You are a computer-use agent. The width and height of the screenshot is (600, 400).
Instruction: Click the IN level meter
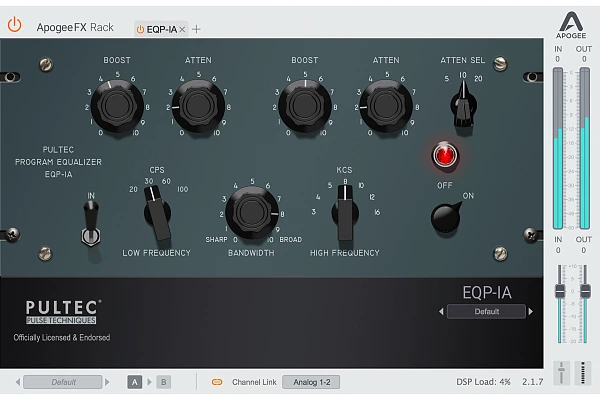pyautogui.click(x=558, y=148)
